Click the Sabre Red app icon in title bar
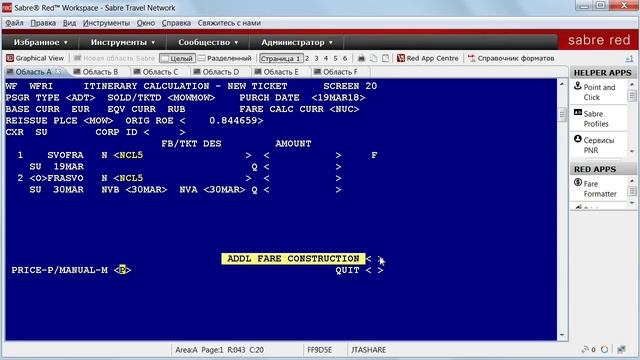 (7, 7)
